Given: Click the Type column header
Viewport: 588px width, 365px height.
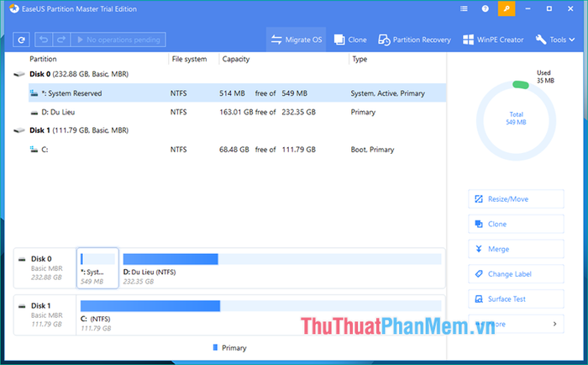Looking at the screenshot, I should [360, 59].
